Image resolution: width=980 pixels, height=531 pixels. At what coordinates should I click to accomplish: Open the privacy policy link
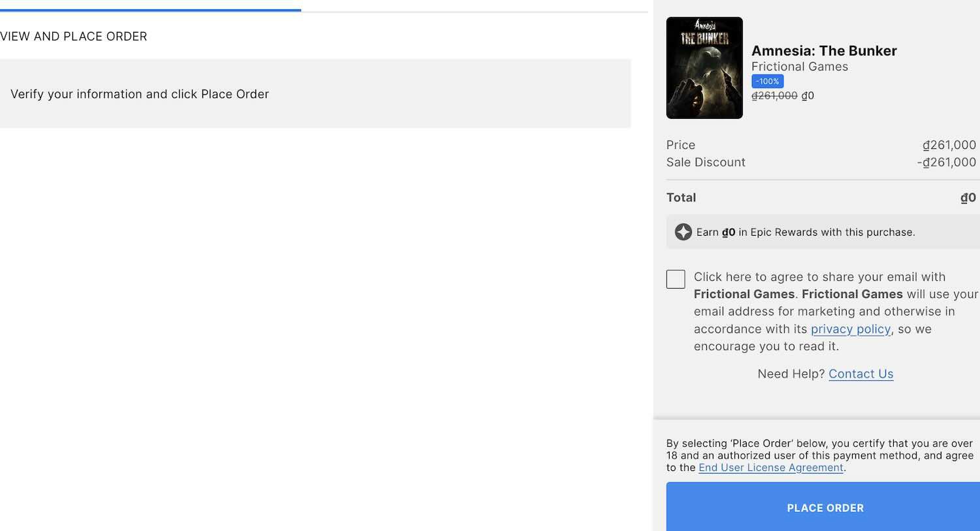850,329
